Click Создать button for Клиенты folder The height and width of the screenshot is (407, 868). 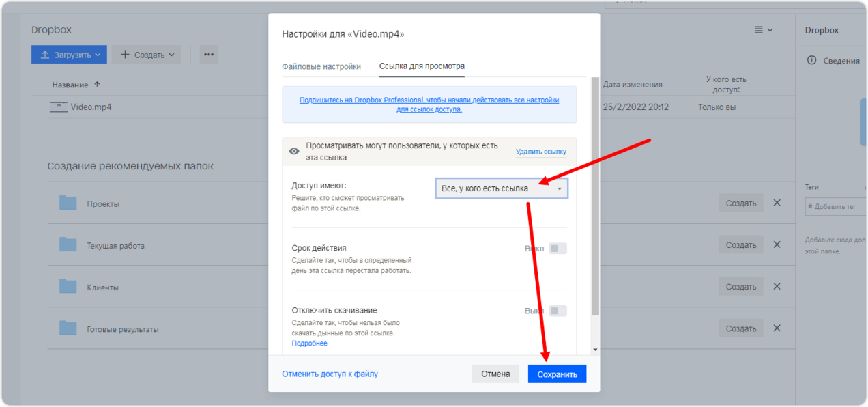click(741, 286)
